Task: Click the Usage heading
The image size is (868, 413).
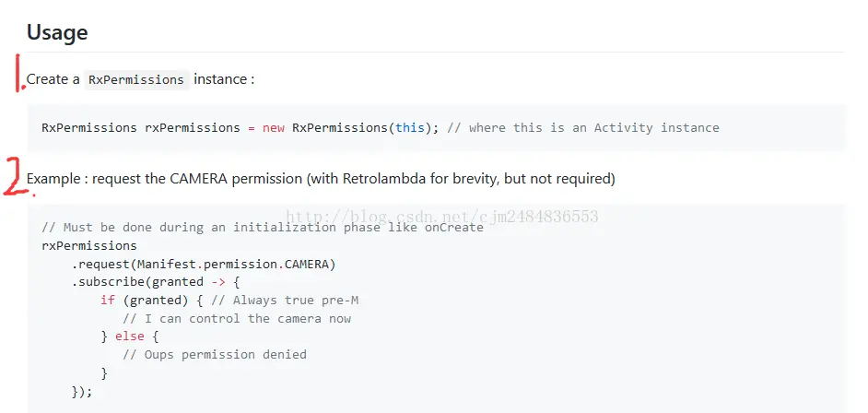Action: [x=57, y=32]
